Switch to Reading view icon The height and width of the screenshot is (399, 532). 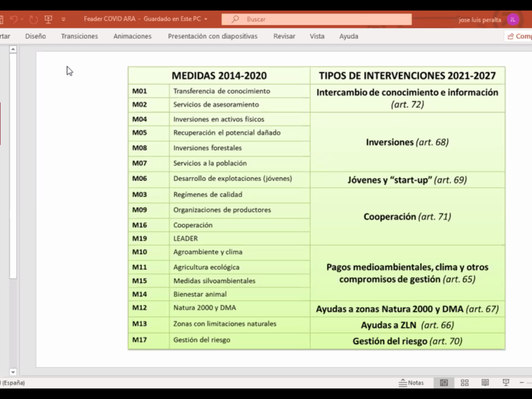tap(485, 383)
